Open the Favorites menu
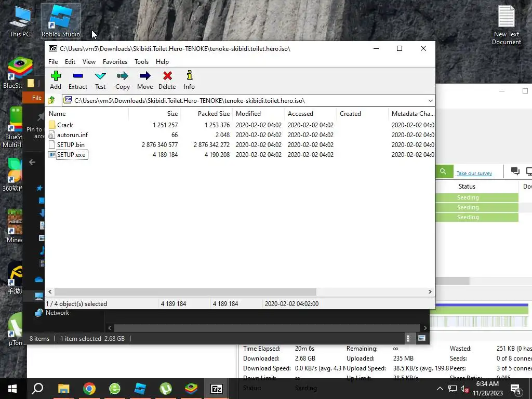This screenshot has width=532, height=399. (115, 62)
